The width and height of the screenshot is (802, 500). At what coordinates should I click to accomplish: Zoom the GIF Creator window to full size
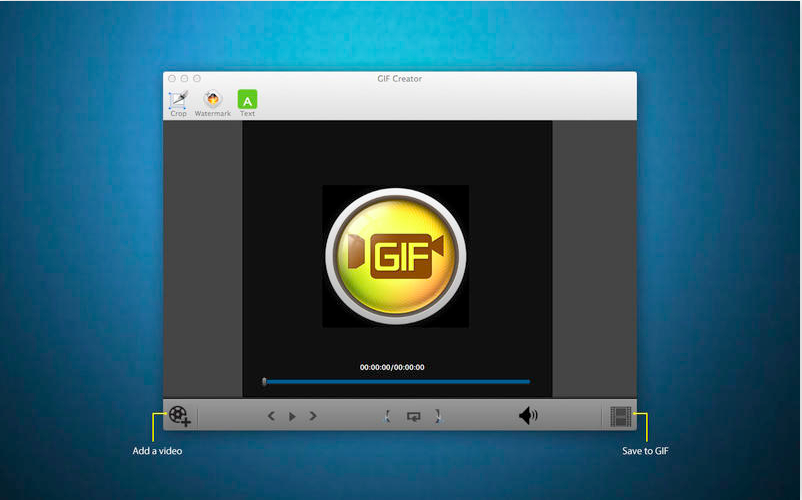[x=197, y=78]
